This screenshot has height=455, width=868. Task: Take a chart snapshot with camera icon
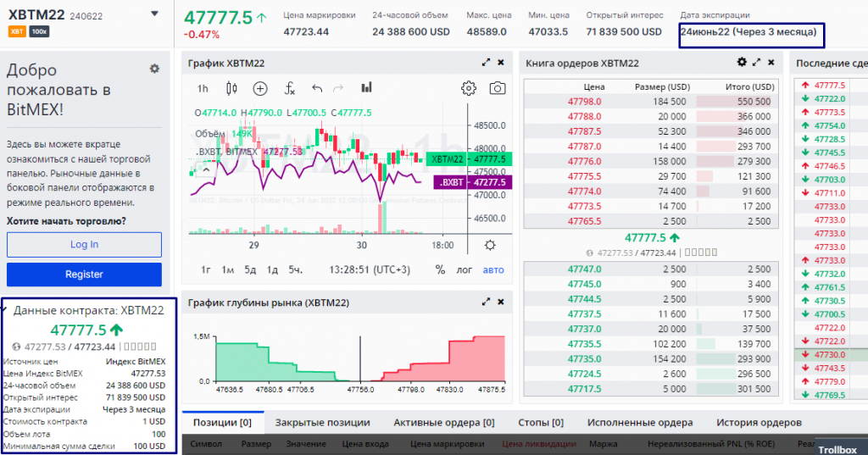[498, 88]
